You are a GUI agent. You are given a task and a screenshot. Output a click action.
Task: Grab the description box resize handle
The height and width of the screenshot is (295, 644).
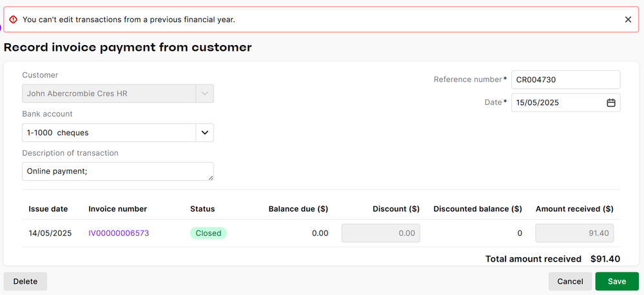[x=210, y=177]
